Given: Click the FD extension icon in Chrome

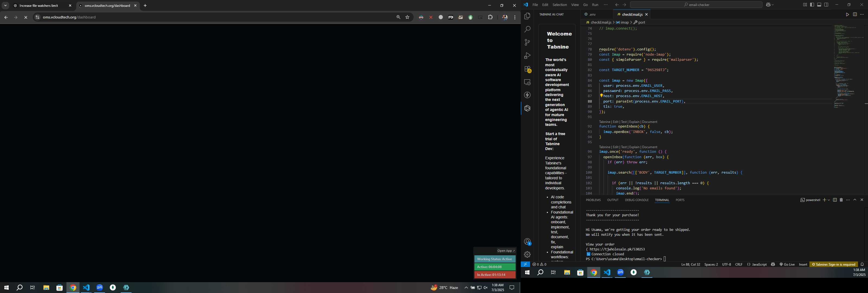Looking at the screenshot, I should pos(451,17).
